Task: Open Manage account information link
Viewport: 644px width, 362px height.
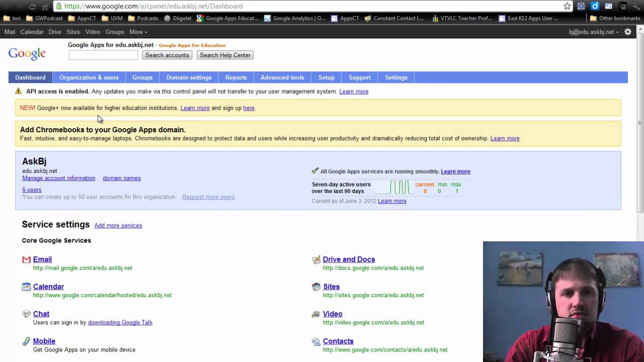Action: click(x=58, y=178)
